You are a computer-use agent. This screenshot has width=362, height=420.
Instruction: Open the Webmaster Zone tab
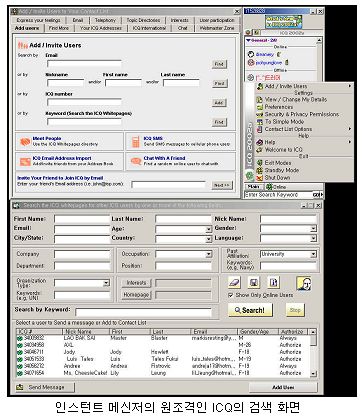(217, 28)
